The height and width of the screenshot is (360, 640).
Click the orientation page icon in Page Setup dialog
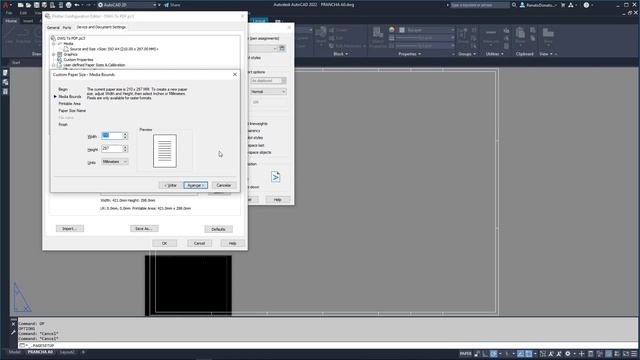coord(276,177)
